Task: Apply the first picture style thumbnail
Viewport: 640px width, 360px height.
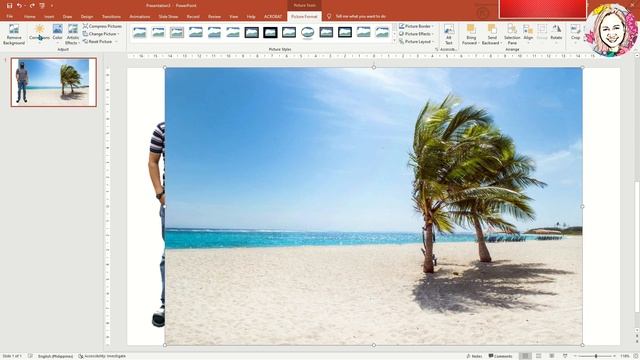Action: [140, 32]
